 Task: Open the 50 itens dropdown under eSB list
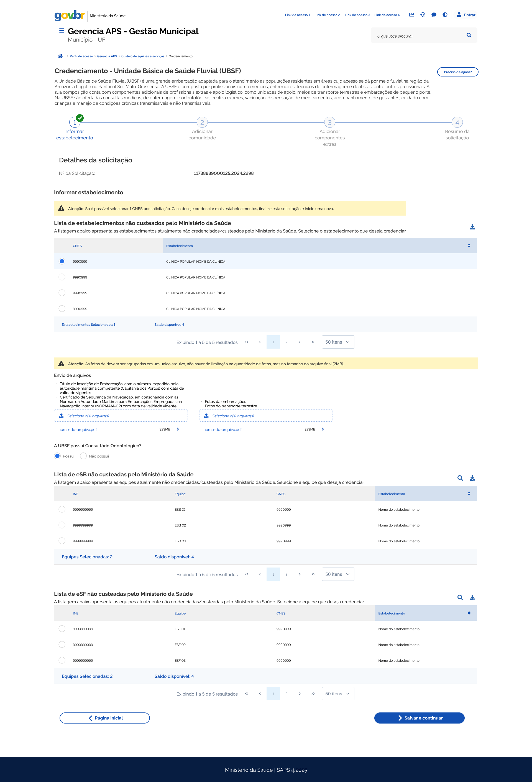(338, 574)
